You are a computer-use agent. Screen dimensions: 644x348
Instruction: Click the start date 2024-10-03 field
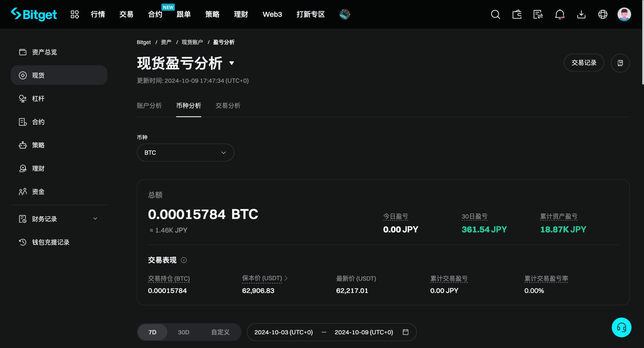283,332
